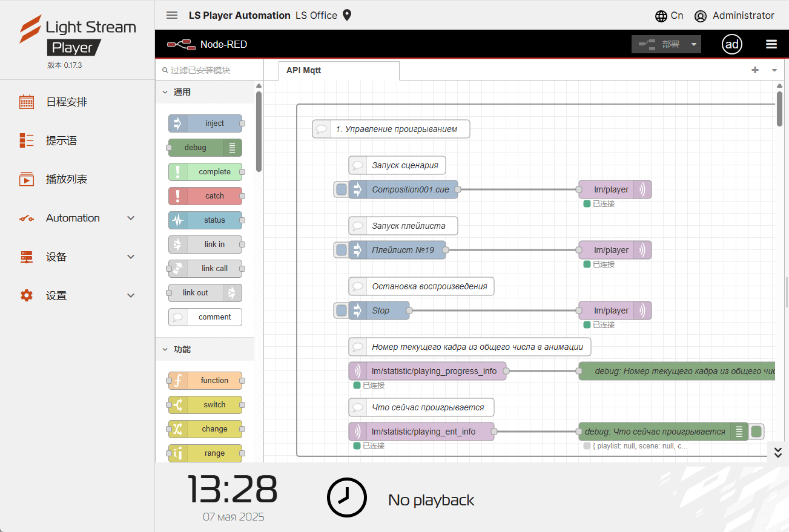Viewport: 789px width, 532px height.
Task: Open the Administrator user account icon
Action: coord(701,16)
